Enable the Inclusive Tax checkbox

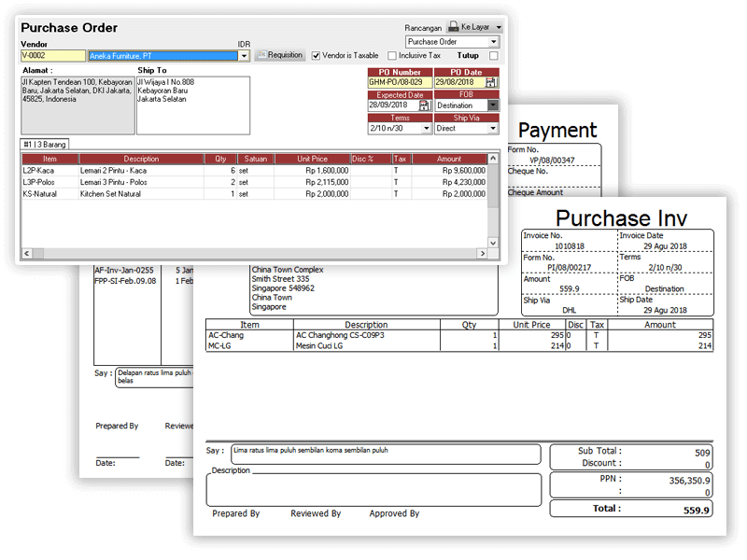click(392, 56)
